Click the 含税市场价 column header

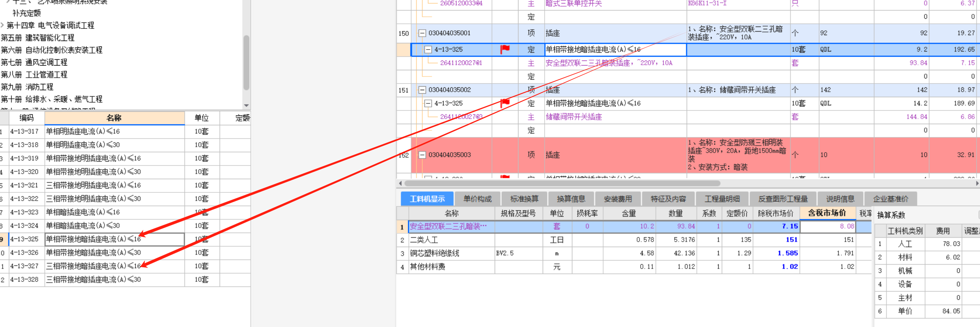[x=827, y=213]
